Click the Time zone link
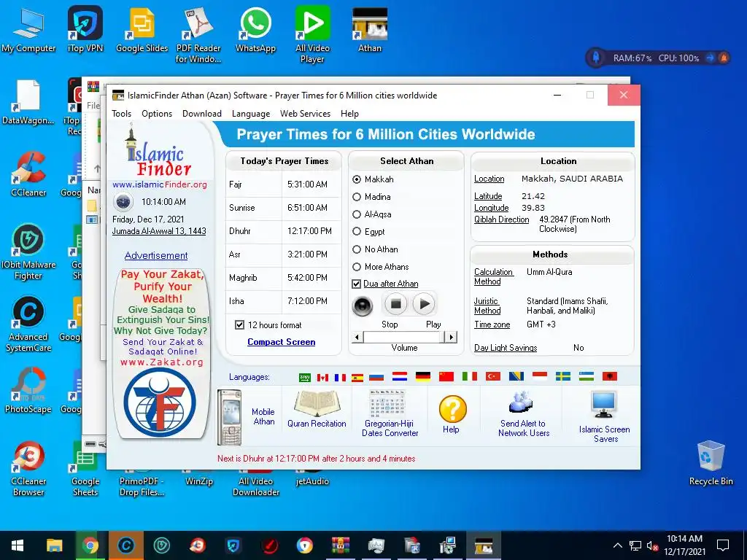The image size is (747, 560). click(492, 324)
